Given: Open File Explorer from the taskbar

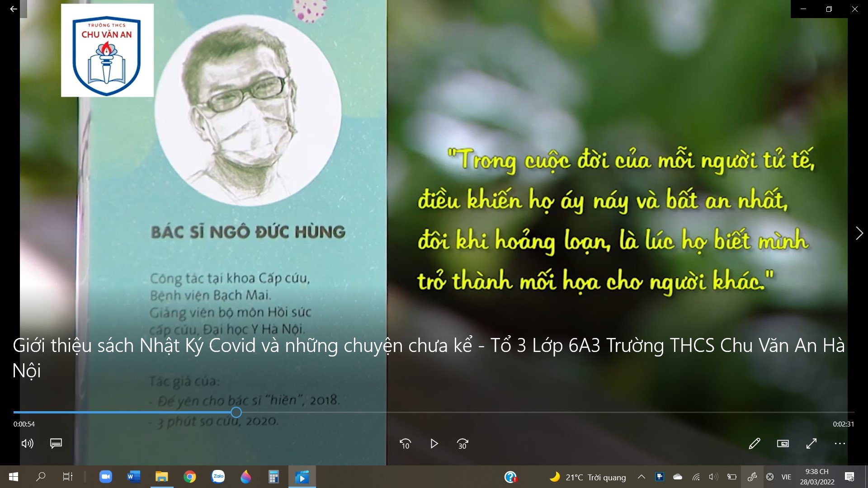Looking at the screenshot, I should click(162, 477).
